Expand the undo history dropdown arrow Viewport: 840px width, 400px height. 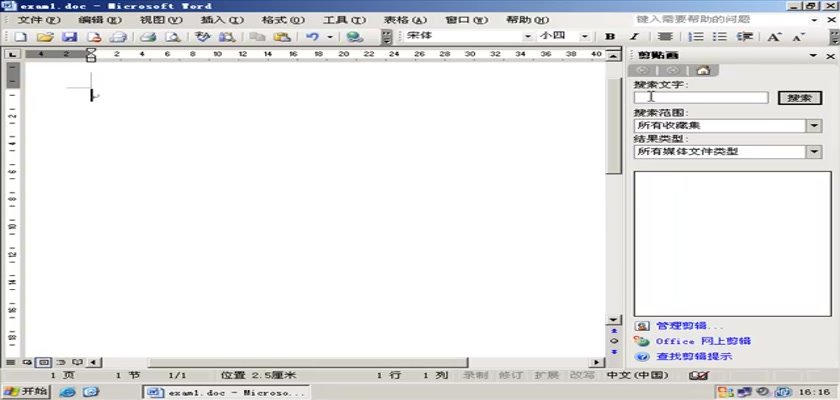pyautogui.click(x=330, y=37)
